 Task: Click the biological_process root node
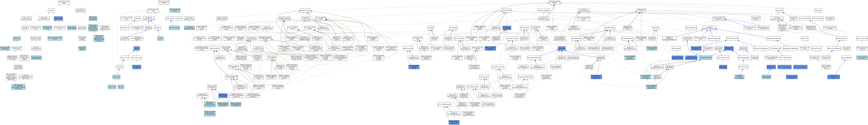point(555,2)
